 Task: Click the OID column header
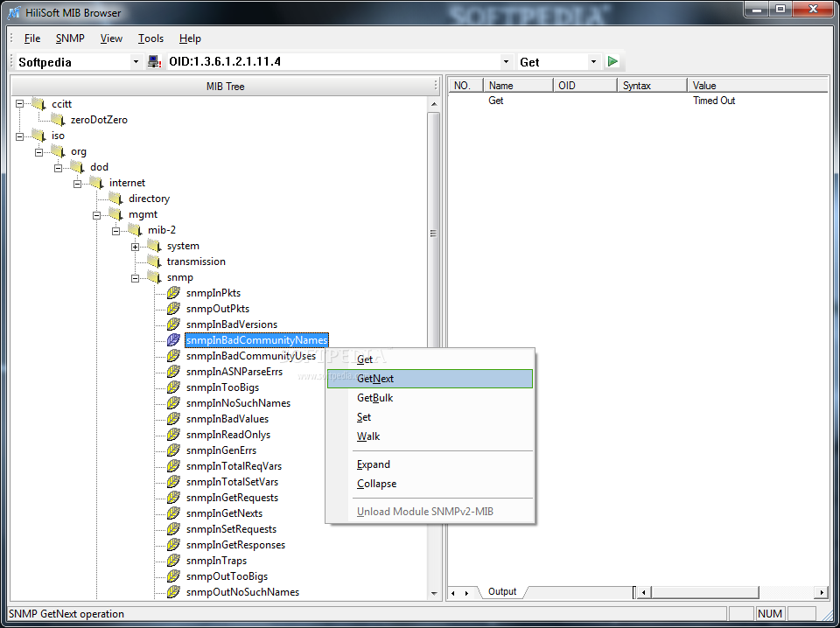[585, 85]
